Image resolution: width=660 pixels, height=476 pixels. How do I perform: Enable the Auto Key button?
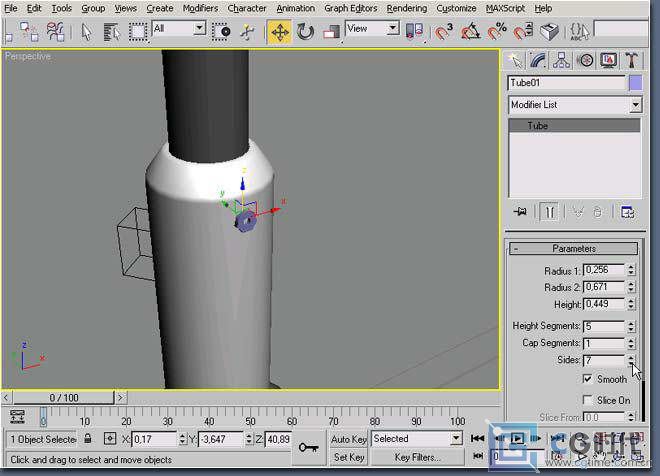(349, 439)
